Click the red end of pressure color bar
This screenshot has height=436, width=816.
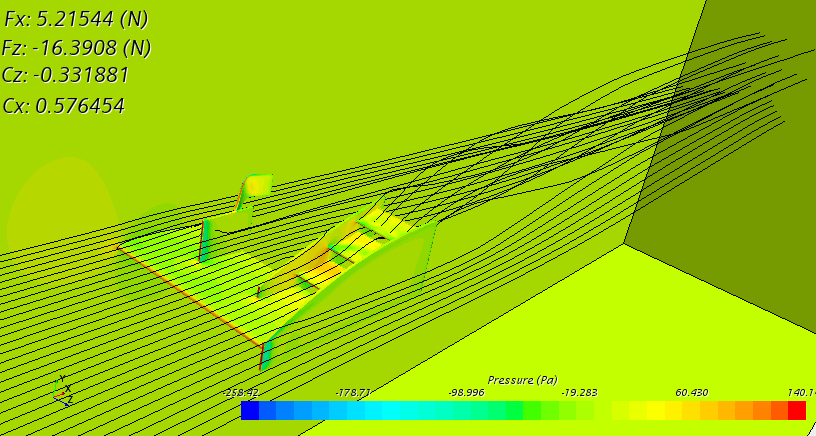pyautogui.click(x=796, y=410)
